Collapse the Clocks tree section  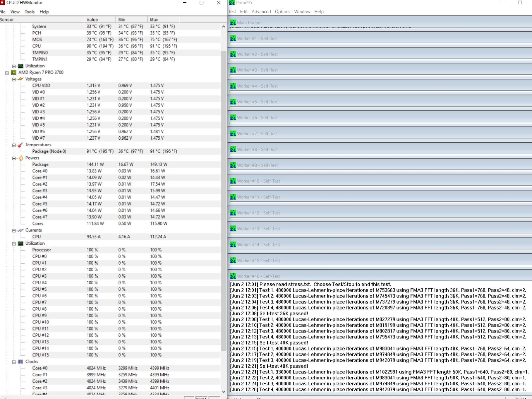click(14, 362)
